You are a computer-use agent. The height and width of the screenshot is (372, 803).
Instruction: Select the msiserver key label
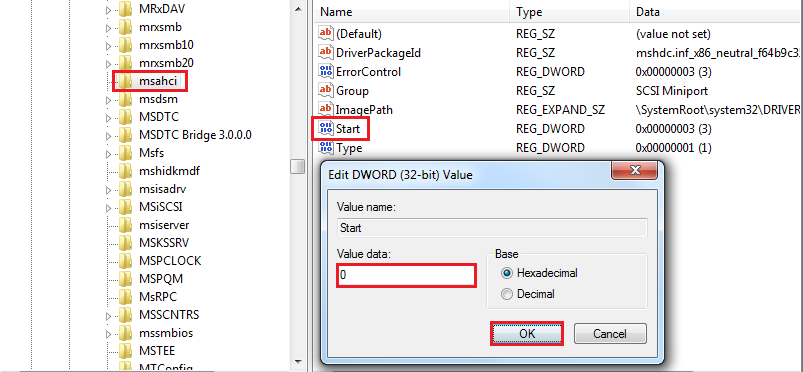pos(164,225)
